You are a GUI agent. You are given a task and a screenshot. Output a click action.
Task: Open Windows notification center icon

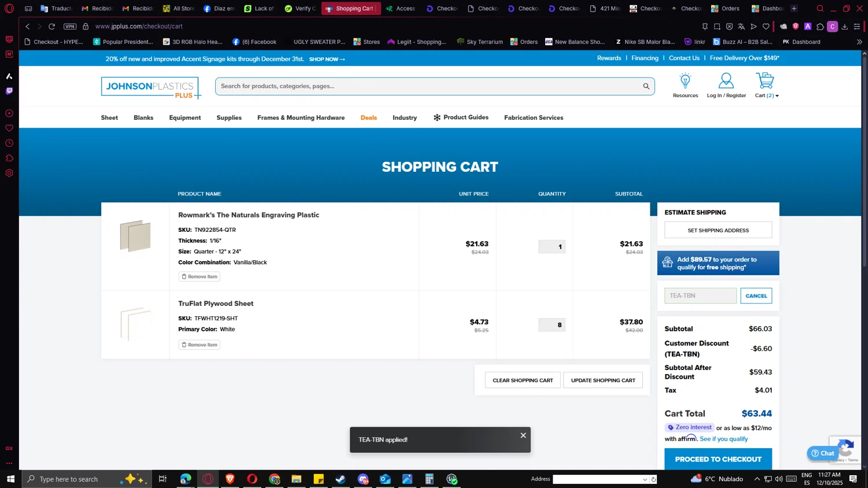853,479
